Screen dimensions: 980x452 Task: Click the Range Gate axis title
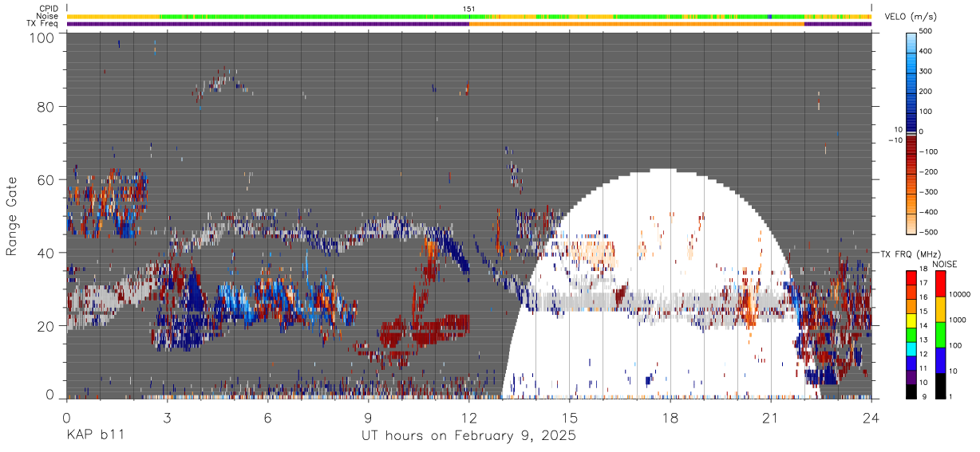(12, 217)
